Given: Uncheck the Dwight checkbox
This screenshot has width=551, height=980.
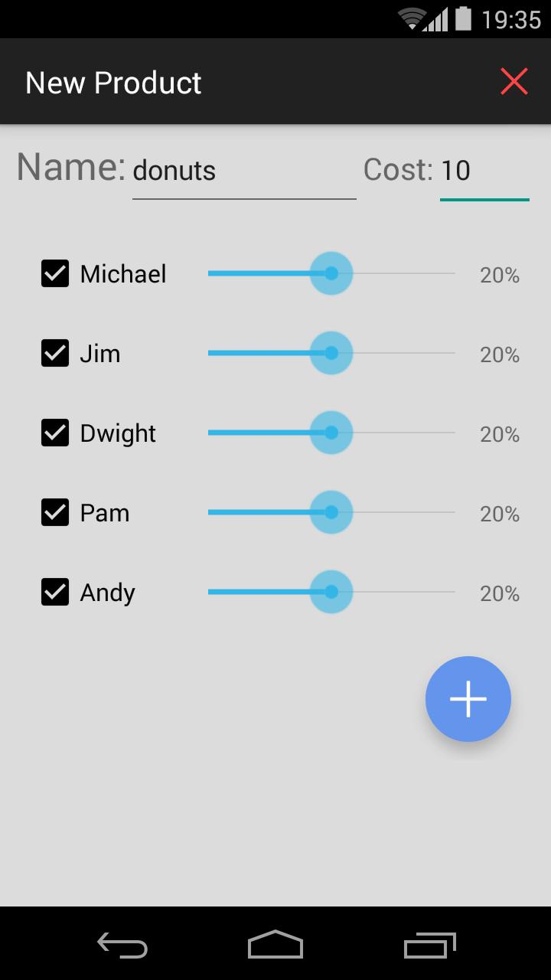Looking at the screenshot, I should tap(55, 433).
